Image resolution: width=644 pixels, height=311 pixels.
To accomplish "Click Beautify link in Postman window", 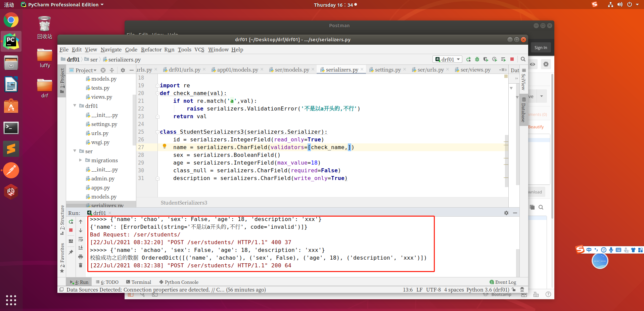I will 536,127.
